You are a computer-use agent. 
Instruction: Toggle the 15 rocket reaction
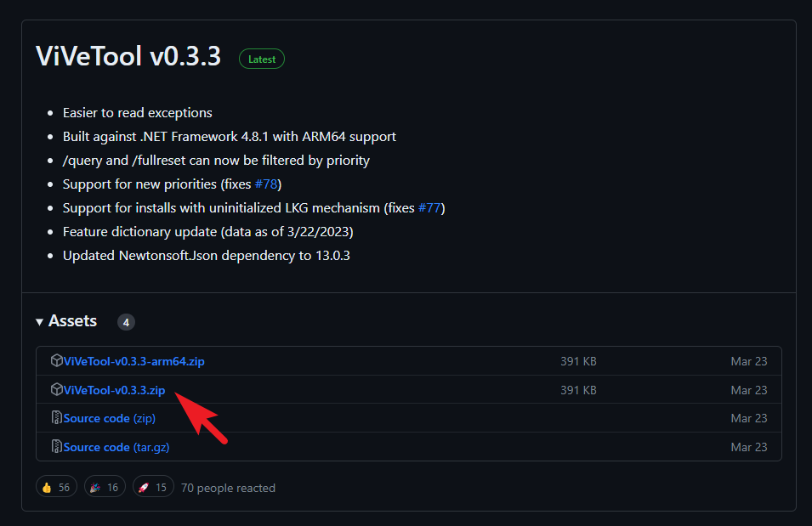coord(153,486)
